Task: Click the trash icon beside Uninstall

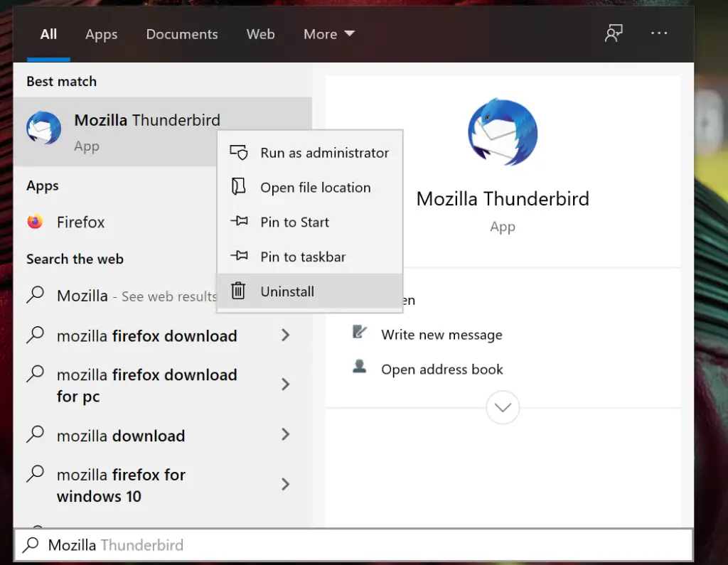Action: point(238,291)
